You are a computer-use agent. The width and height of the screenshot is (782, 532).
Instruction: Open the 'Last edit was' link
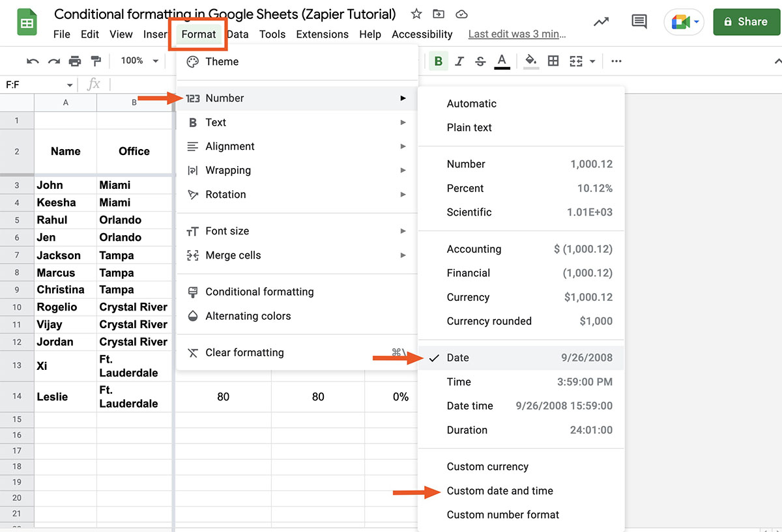pos(517,35)
